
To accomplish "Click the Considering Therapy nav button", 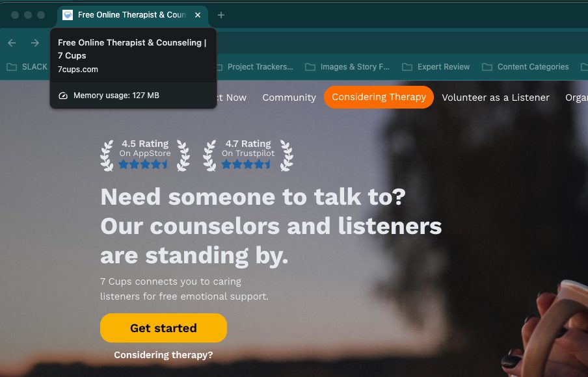I will click(x=379, y=97).
